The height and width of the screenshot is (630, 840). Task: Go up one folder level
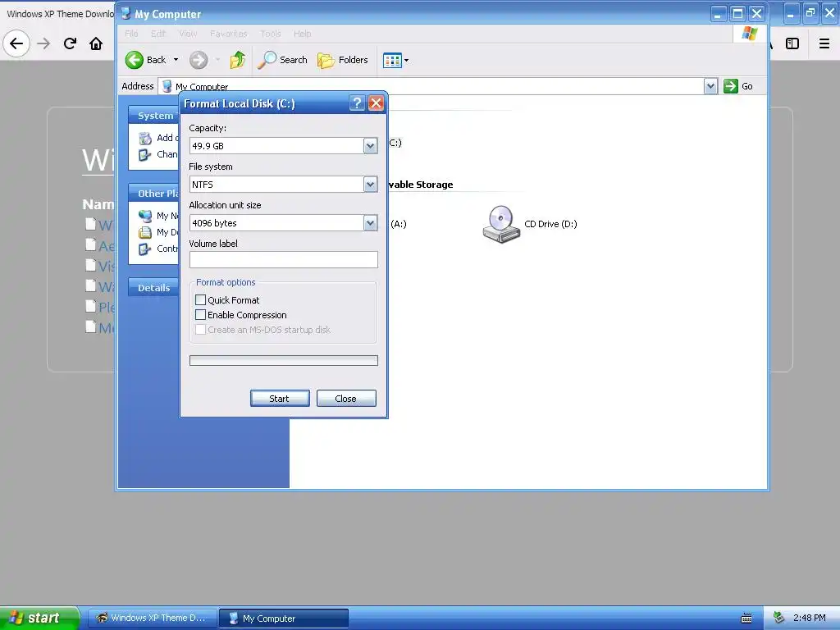(237, 60)
